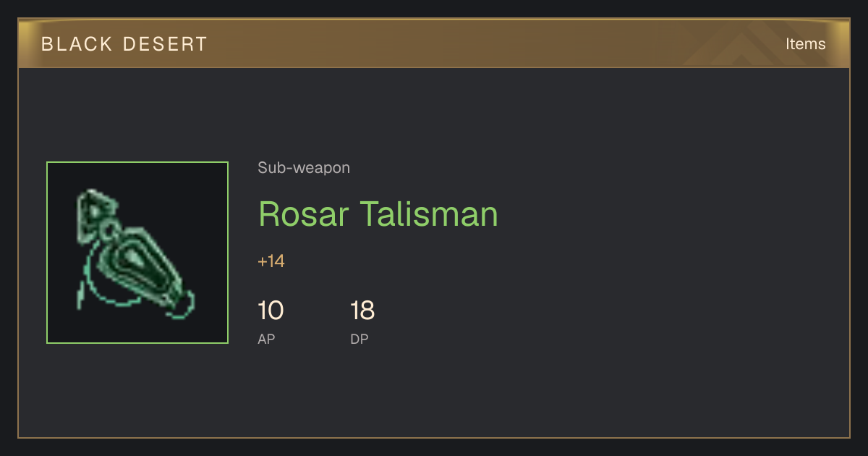Click the DP stat label
Viewport: 868px width, 456px height.
[x=359, y=339]
